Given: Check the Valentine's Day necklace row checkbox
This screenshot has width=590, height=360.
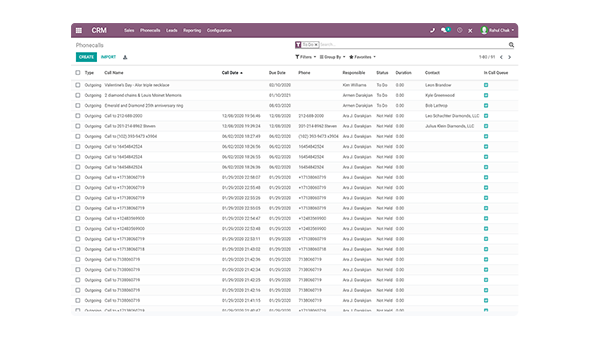Looking at the screenshot, I should (x=78, y=85).
